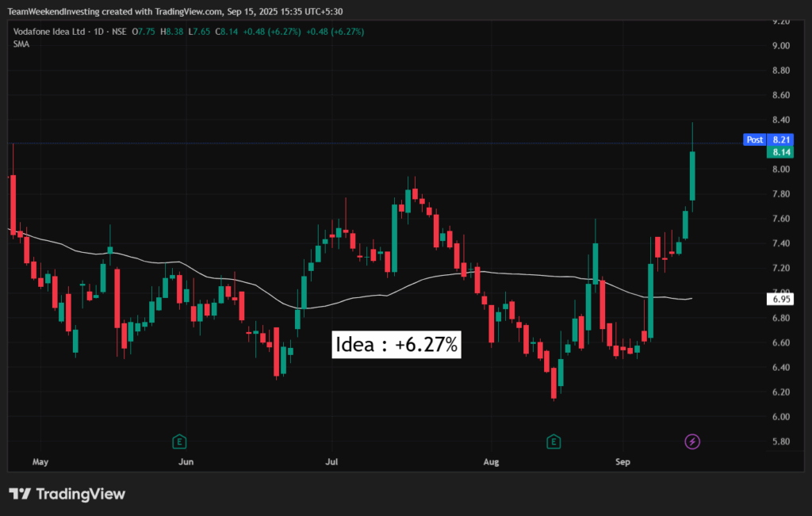Click the Jun label on time axis

[186, 461]
